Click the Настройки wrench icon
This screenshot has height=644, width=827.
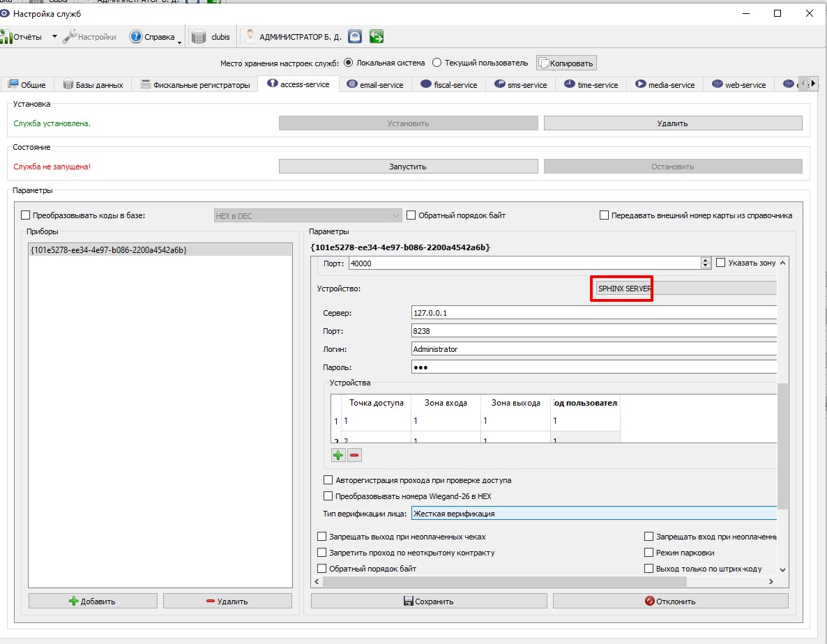coord(70,37)
